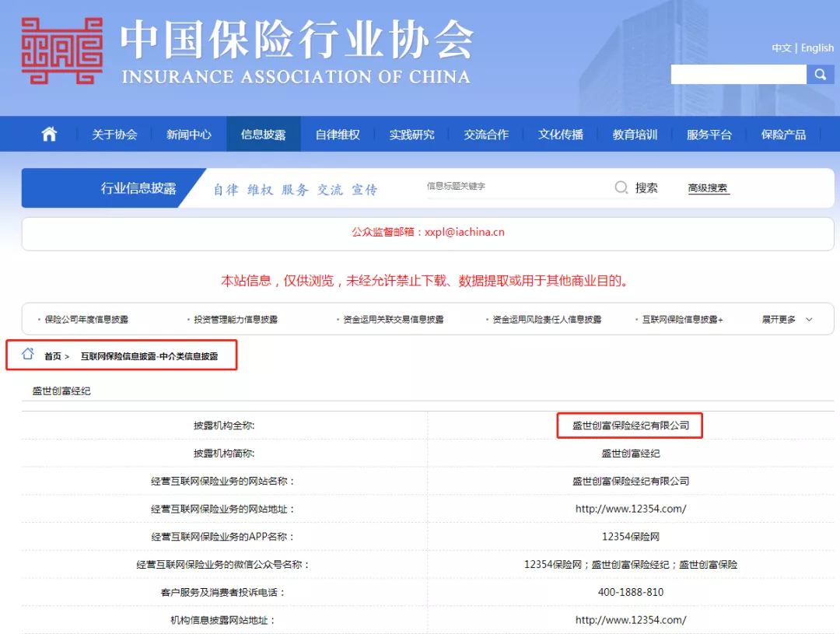Focus the top site search box

[738, 75]
